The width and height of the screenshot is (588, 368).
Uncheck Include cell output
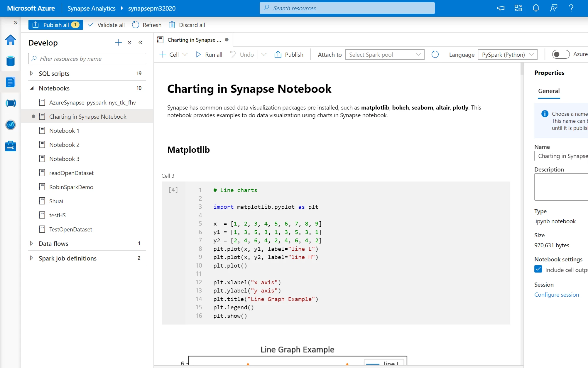[538, 269]
